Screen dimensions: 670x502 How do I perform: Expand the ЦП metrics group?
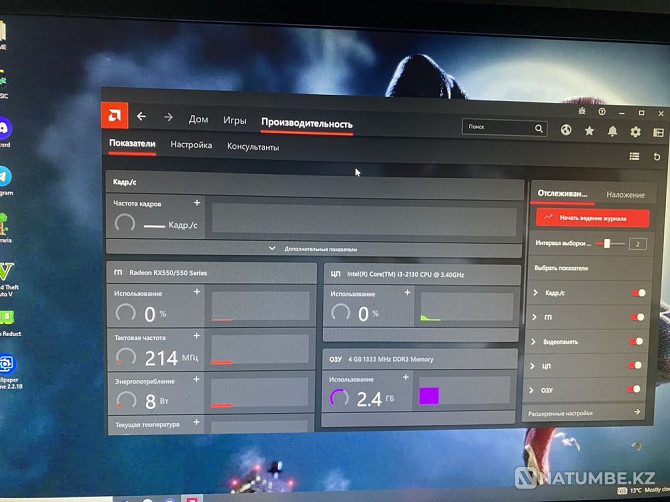532,366
